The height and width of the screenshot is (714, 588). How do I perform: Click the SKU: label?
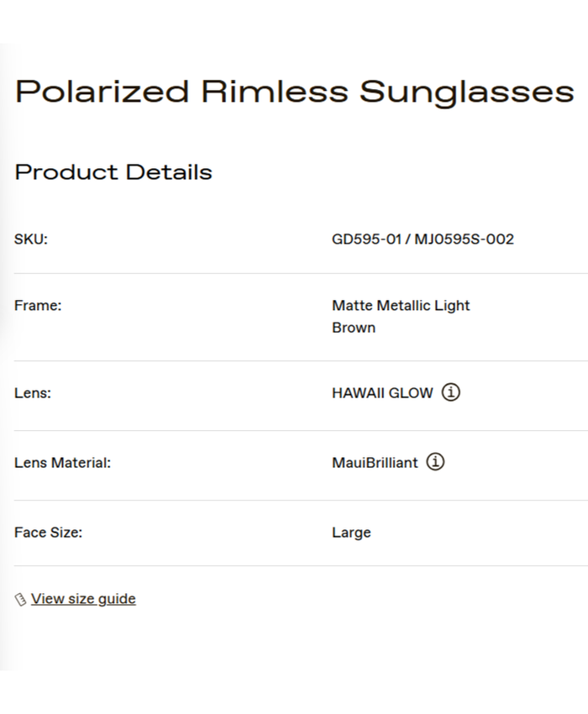31,239
